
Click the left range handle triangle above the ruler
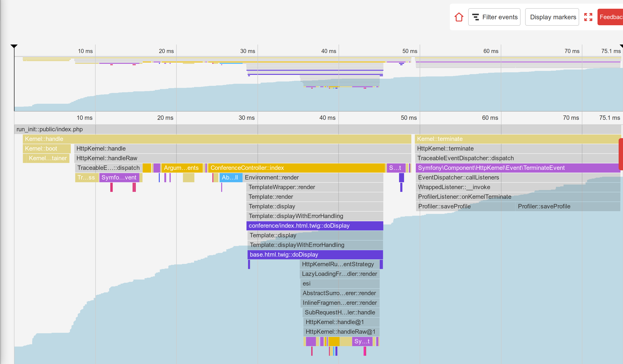pyautogui.click(x=14, y=46)
